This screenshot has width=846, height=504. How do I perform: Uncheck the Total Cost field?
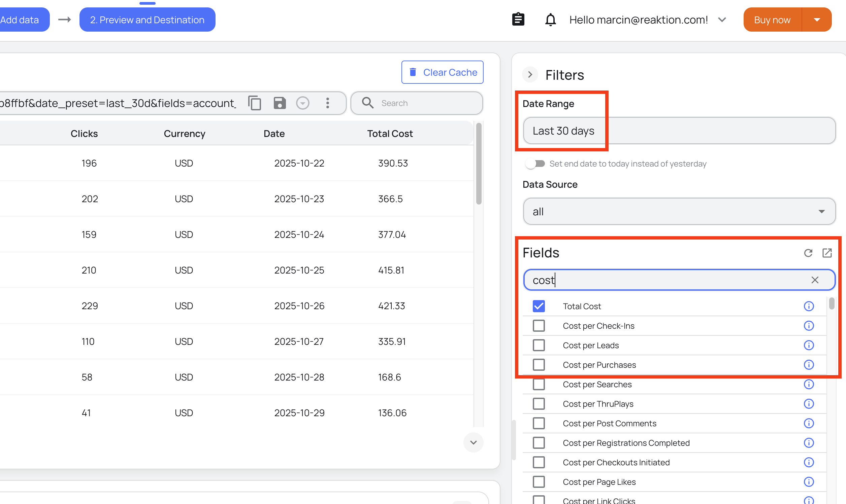(x=539, y=306)
